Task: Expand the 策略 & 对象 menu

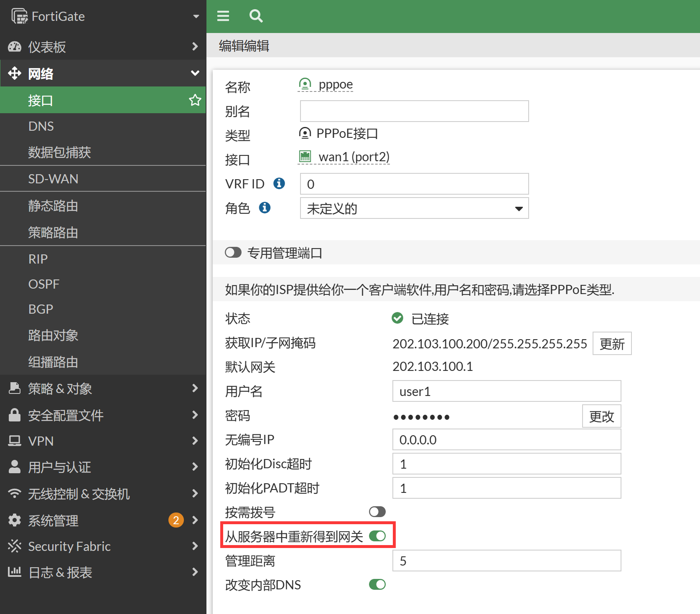Action: (x=102, y=388)
